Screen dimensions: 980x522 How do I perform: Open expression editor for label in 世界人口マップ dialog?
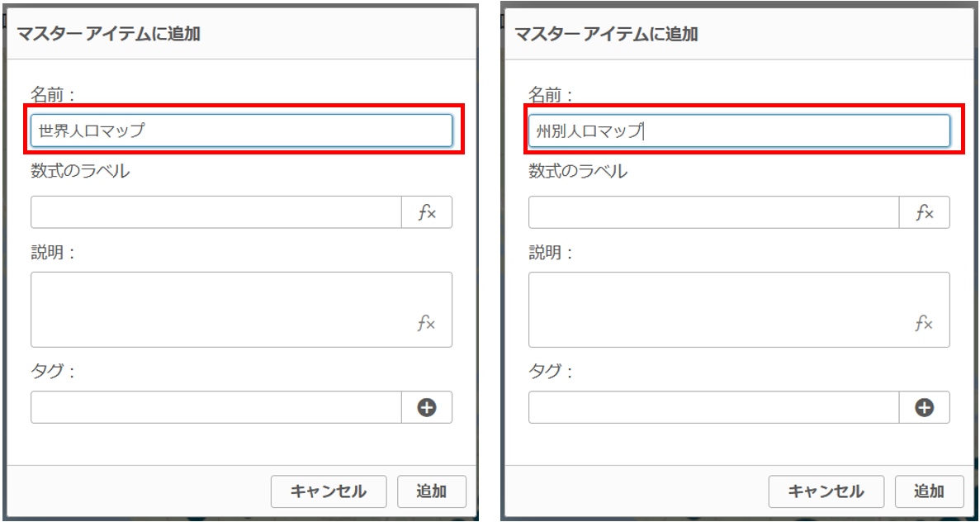(x=427, y=213)
